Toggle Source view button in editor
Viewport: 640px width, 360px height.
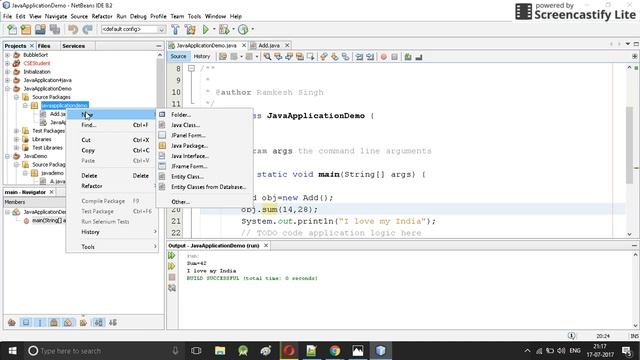(x=178, y=56)
